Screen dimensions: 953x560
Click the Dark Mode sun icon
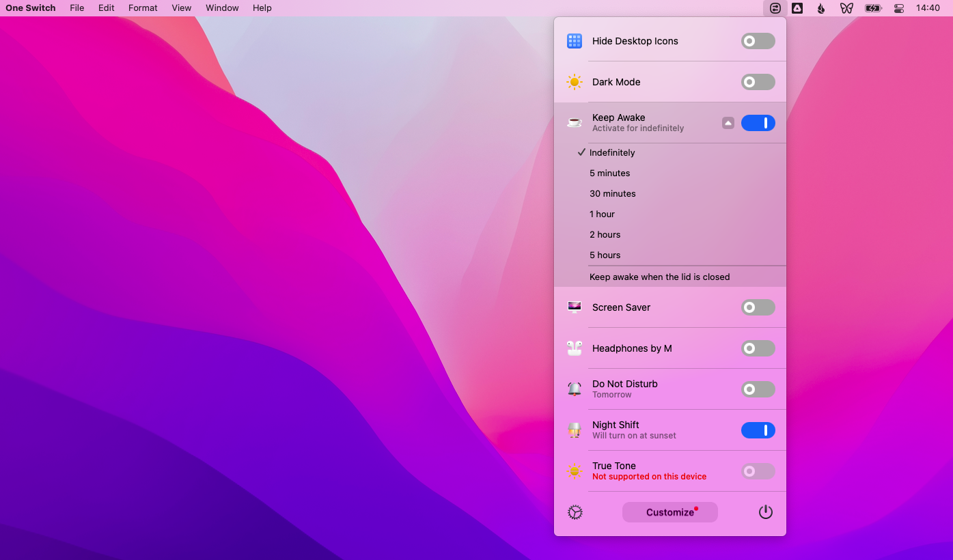[x=575, y=82]
